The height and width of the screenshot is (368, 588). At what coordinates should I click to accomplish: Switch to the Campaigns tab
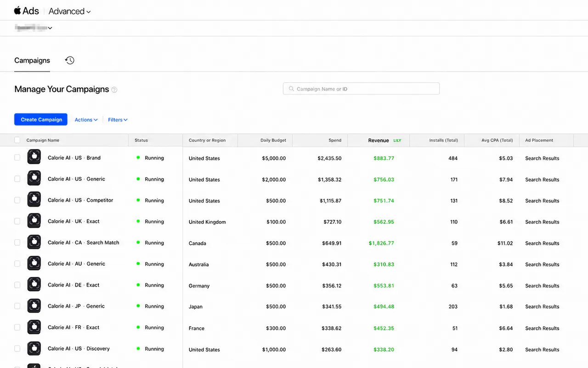tap(32, 60)
